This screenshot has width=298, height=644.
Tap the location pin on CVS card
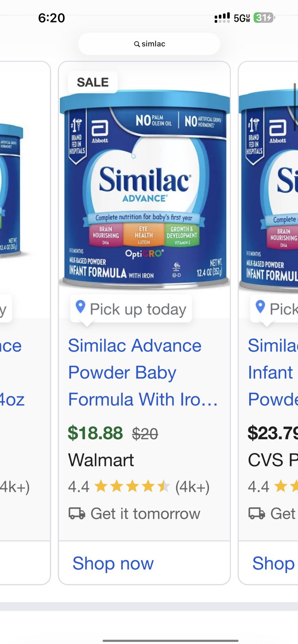click(260, 307)
